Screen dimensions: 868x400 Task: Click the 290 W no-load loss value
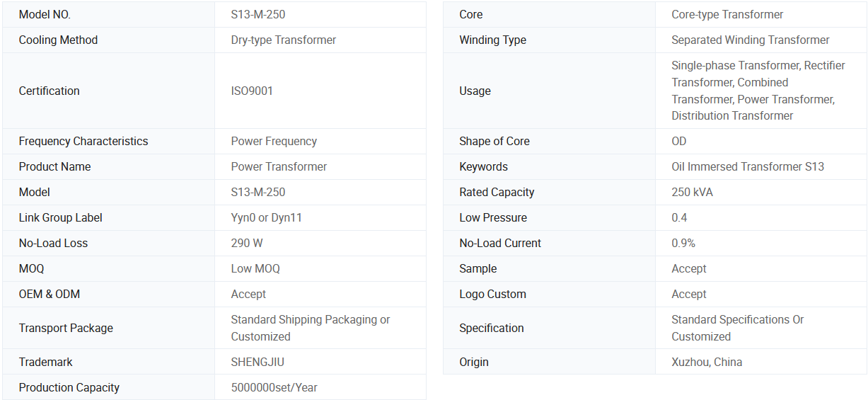[x=247, y=243]
